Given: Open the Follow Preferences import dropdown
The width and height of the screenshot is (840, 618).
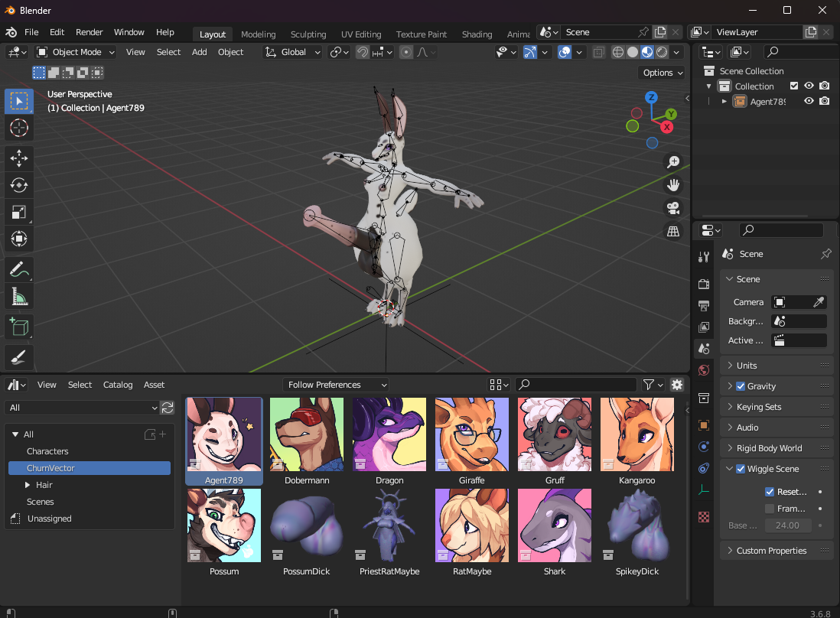Looking at the screenshot, I should tap(335, 385).
